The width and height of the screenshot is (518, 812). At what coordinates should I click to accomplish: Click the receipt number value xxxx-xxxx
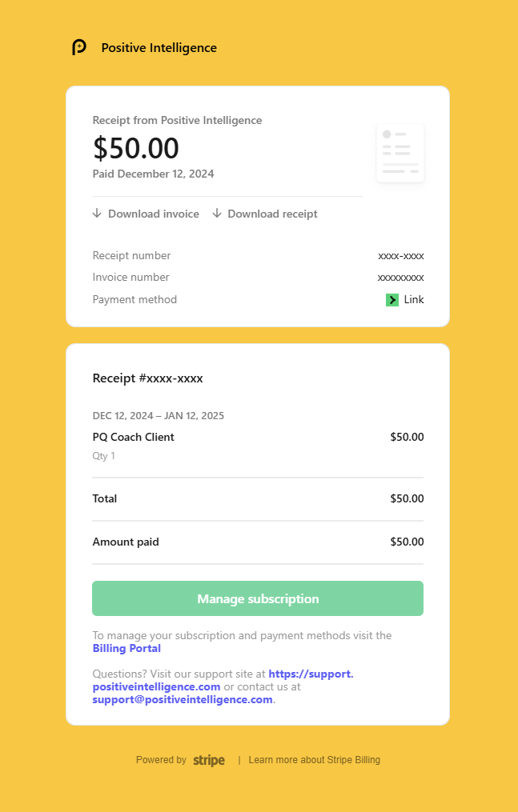pyautogui.click(x=401, y=256)
